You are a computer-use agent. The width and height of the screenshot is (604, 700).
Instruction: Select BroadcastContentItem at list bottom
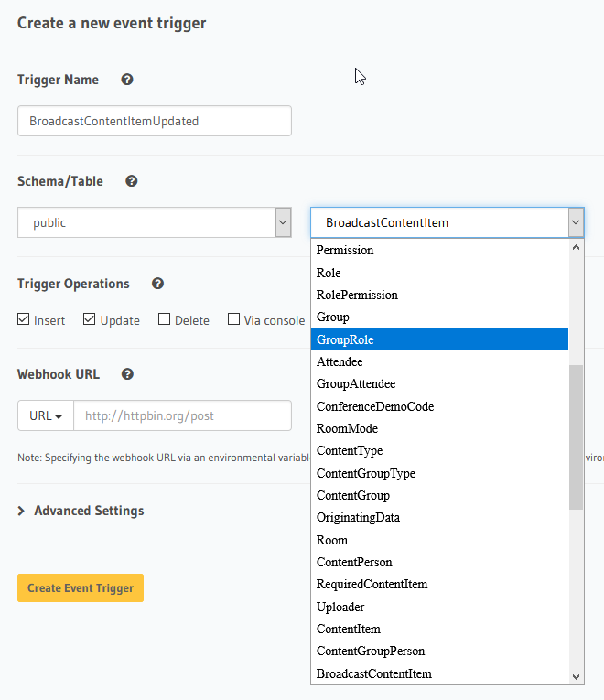click(x=439, y=673)
